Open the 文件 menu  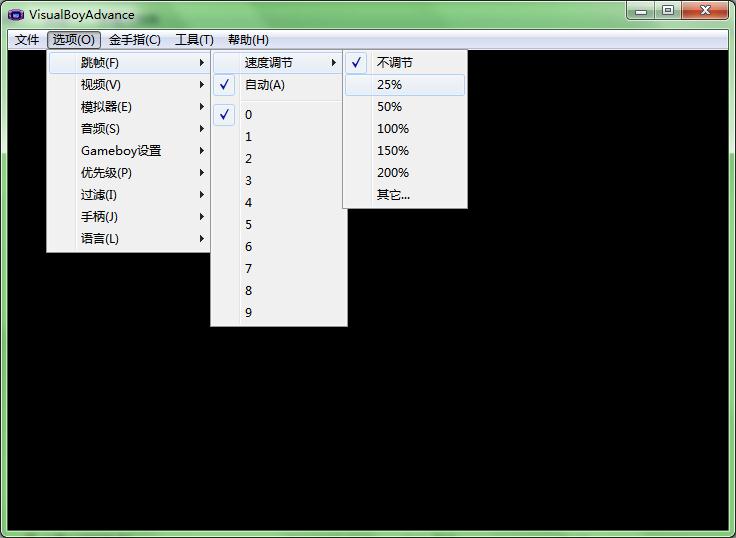(27, 40)
